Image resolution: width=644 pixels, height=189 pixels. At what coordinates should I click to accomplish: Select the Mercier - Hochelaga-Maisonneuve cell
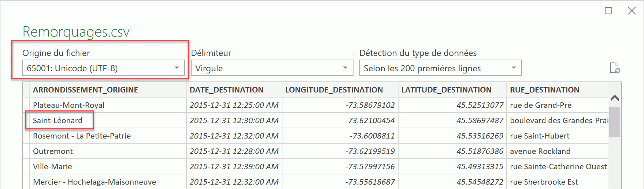tap(94, 182)
